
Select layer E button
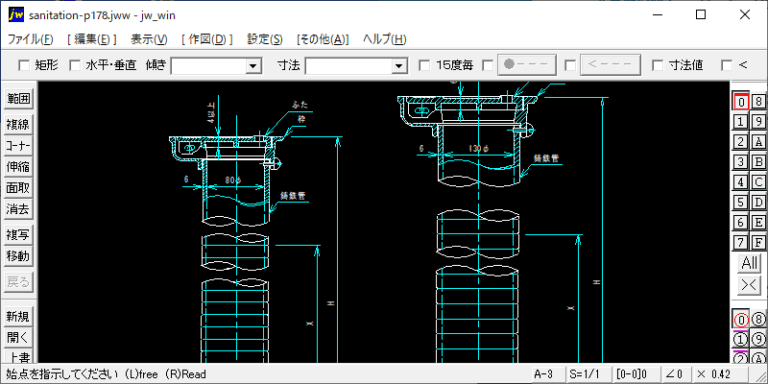pos(759,222)
